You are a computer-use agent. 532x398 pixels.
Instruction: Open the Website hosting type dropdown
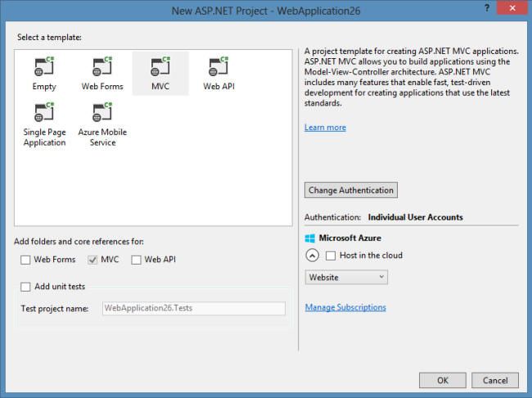tap(346, 278)
